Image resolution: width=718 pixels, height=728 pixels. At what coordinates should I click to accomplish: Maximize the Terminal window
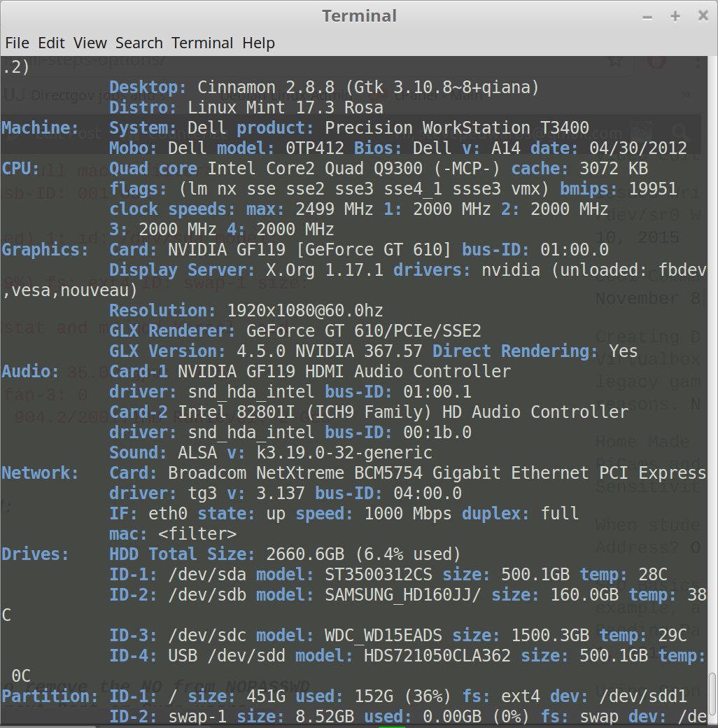[675, 16]
